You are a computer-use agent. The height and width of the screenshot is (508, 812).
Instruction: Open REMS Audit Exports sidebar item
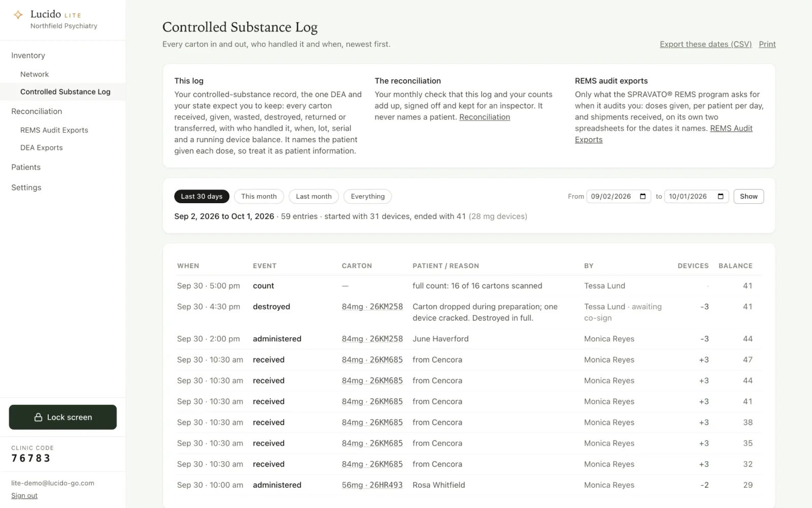54,130
